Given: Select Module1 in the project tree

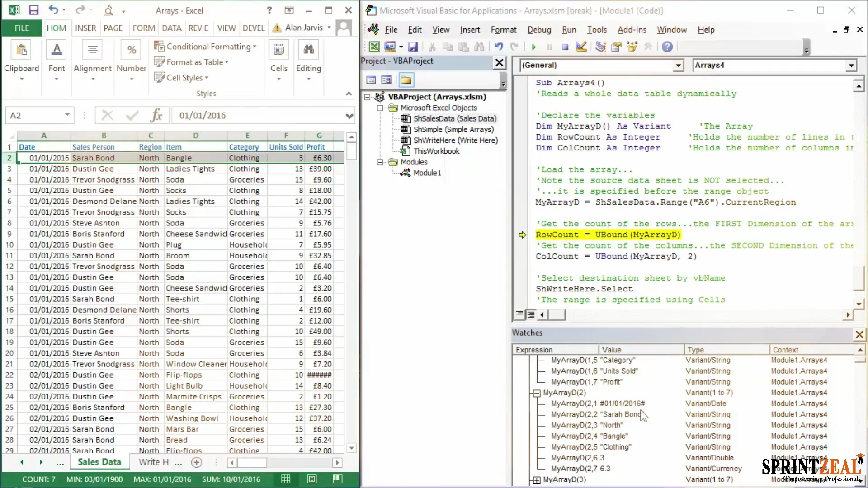Looking at the screenshot, I should point(427,173).
